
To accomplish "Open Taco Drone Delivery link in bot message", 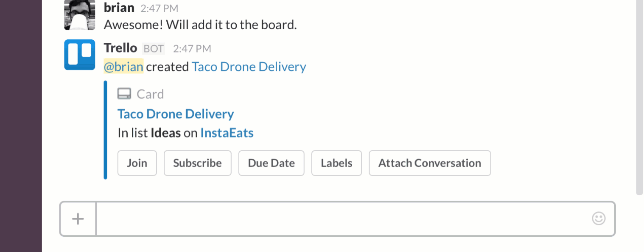I will tap(249, 67).
